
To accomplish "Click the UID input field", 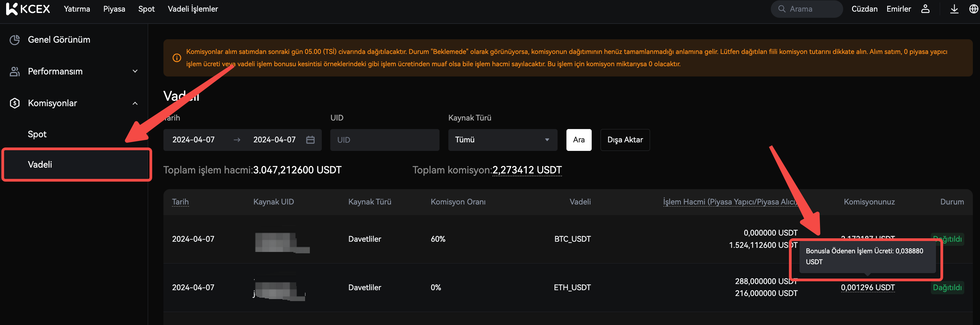I will click(x=384, y=140).
